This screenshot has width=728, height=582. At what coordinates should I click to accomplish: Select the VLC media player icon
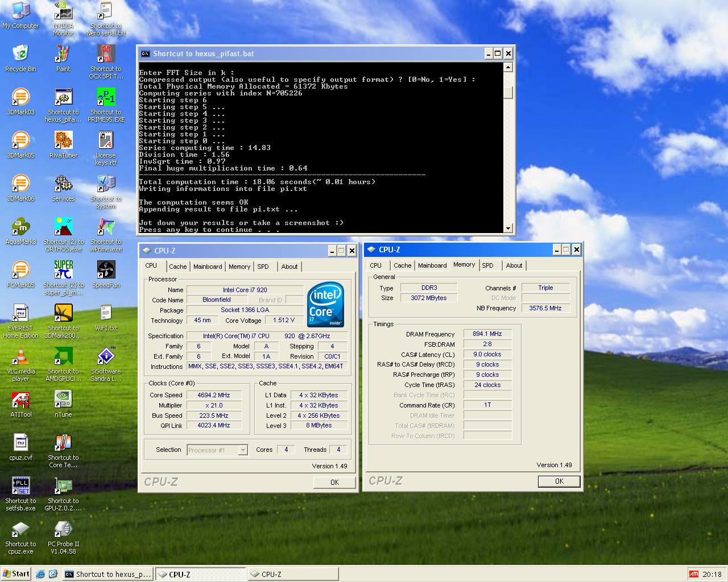click(20, 364)
